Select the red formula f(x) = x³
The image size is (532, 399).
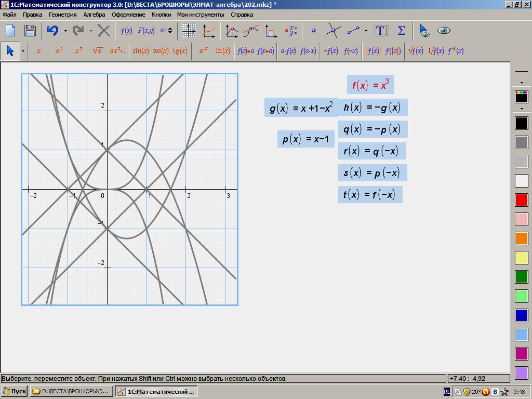coord(370,85)
